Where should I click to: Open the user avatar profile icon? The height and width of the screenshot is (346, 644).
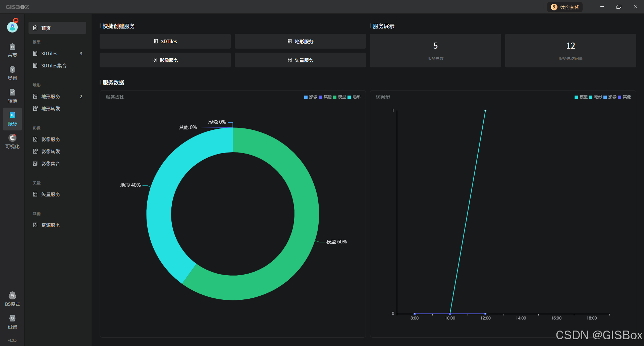click(x=12, y=26)
